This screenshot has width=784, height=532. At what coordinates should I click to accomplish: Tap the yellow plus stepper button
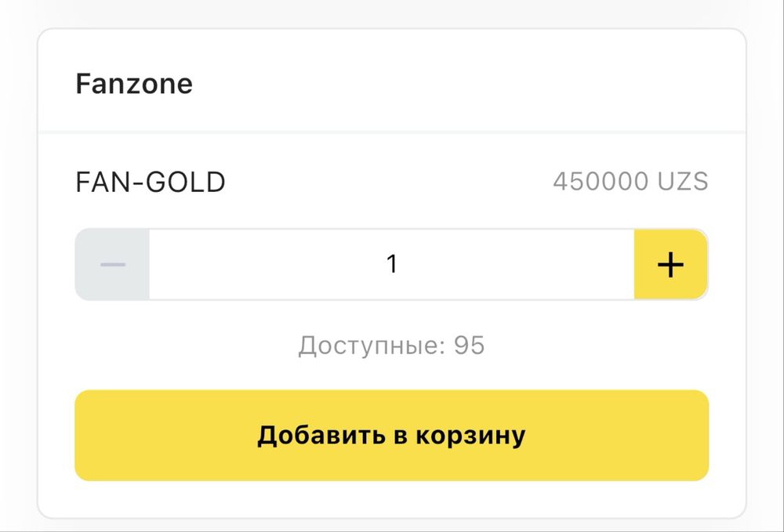point(670,264)
